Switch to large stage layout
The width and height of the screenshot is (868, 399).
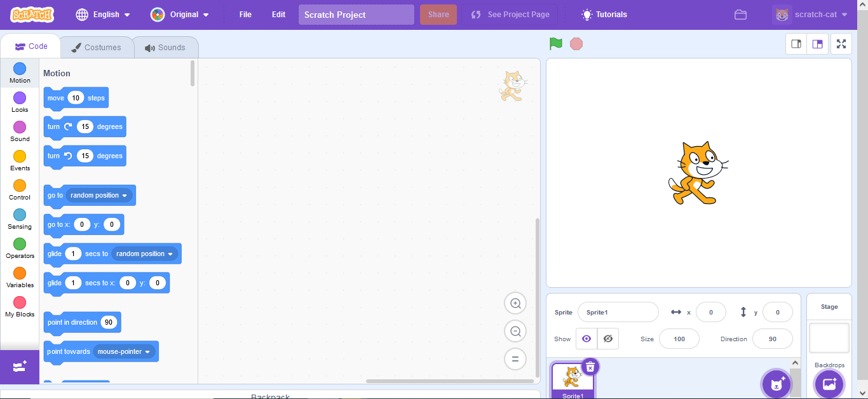click(818, 44)
